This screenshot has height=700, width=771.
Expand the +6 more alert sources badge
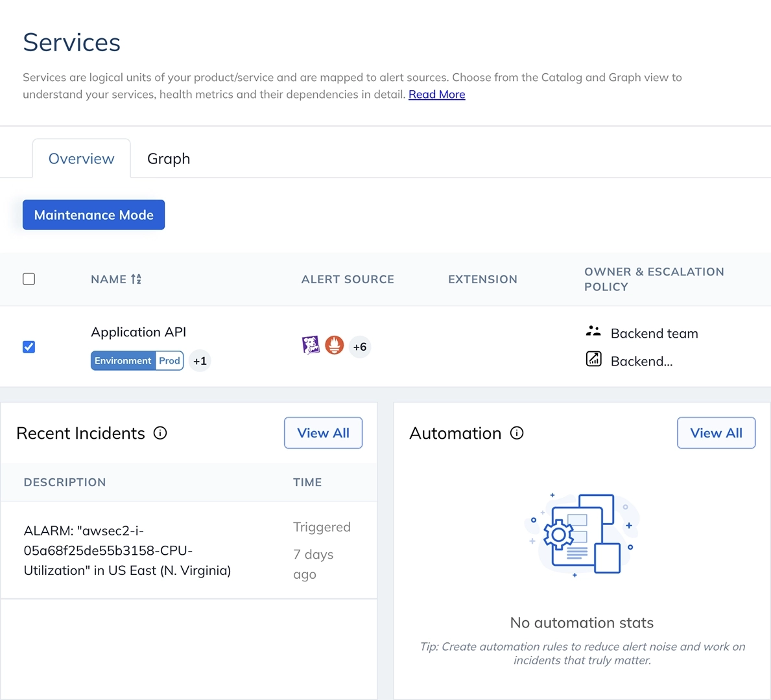click(360, 347)
